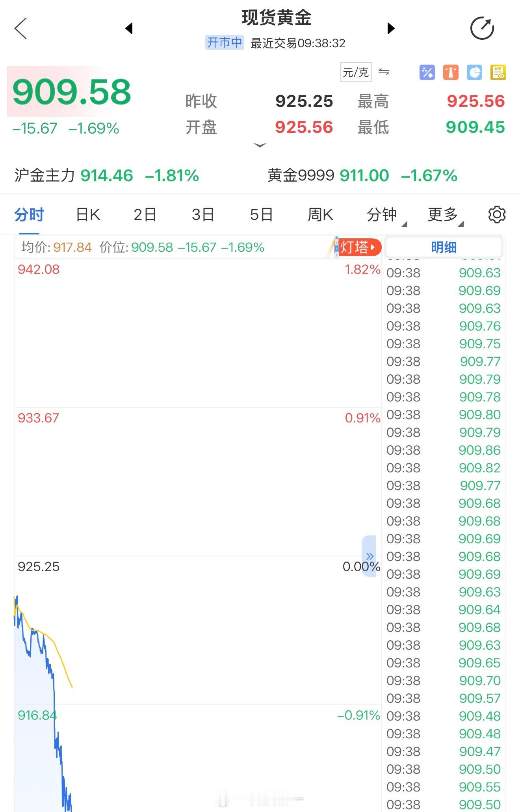Tap chart axis label 942.08
Image resolution: width=520 pixels, height=812 pixels.
[x=39, y=269]
